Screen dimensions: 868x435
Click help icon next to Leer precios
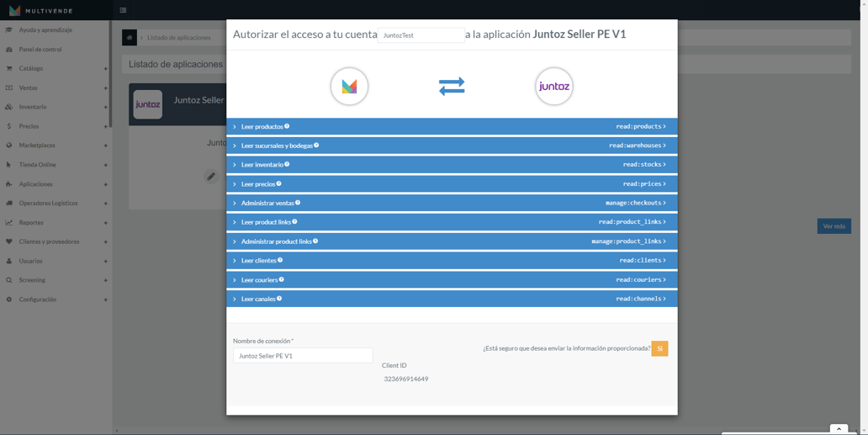pyautogui.click(x=278, y=183)
